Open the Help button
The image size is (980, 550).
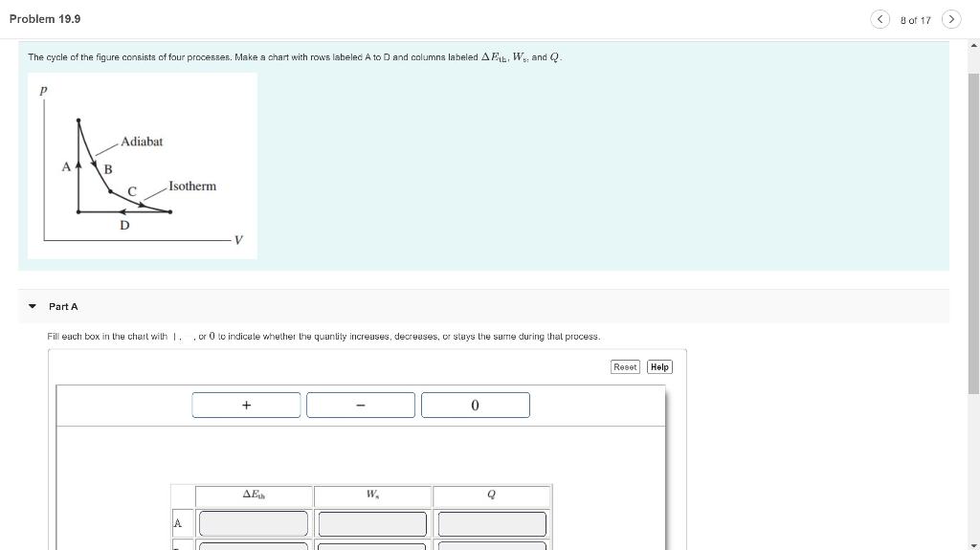(x=659, y=367)
